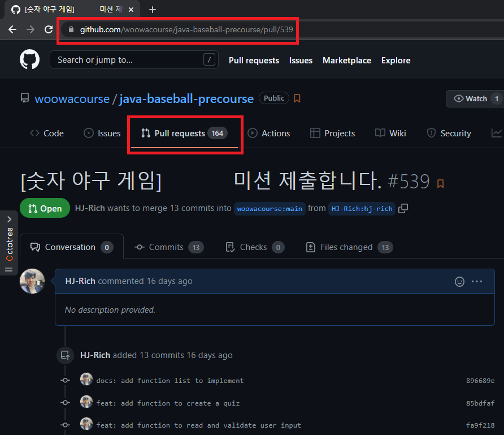Go to the Security tab
The image size is (504, 435).
tap(449, 133)
